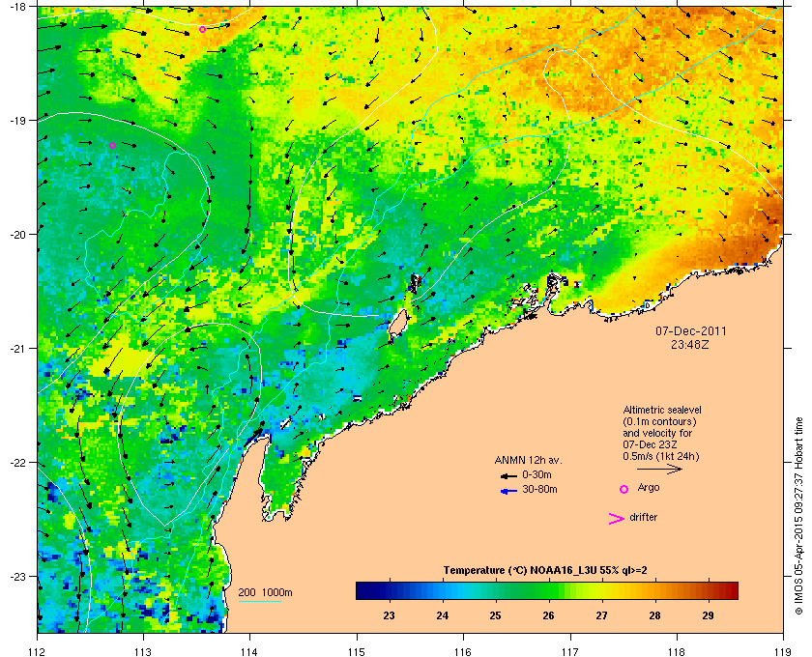Viewport: 812px width, 657px height.
Task: Click the colorbar tick label 29
Action: click(708, 615)
